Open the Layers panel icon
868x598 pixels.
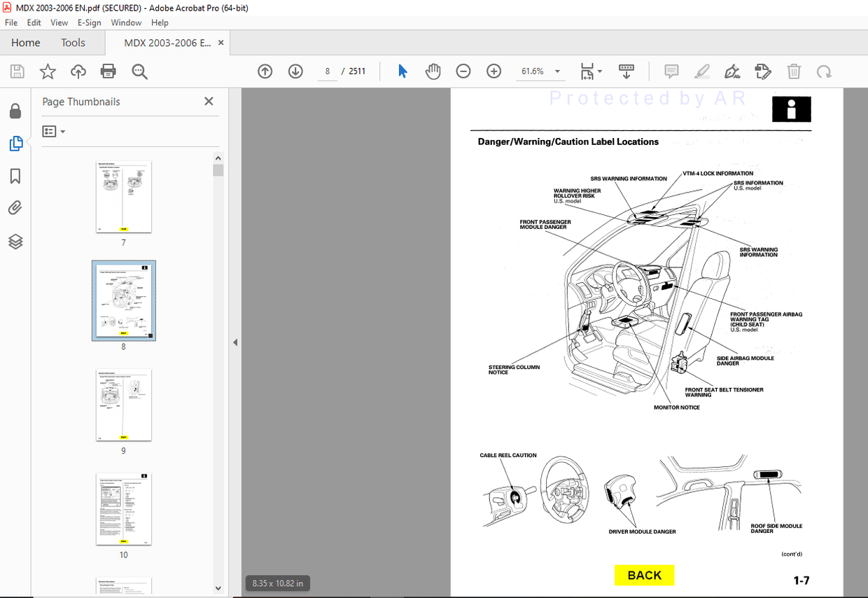coord(15,242)
